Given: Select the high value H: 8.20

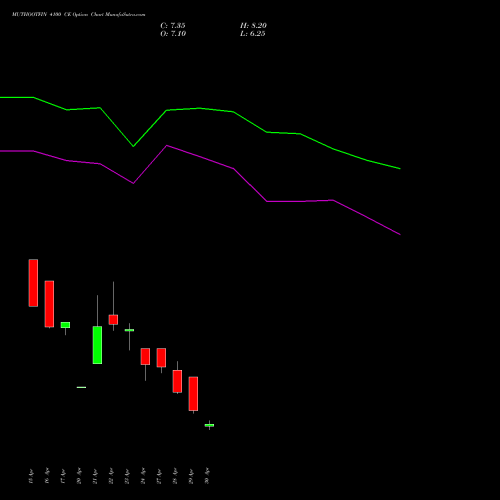Looking at the screenshot, I should (253, 25).
